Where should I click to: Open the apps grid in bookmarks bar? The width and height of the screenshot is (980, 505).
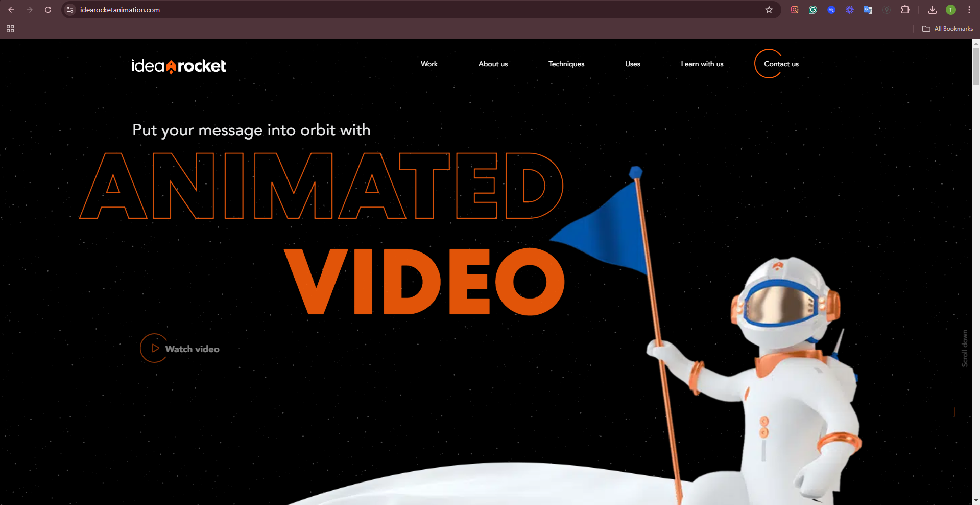[10, 29]
